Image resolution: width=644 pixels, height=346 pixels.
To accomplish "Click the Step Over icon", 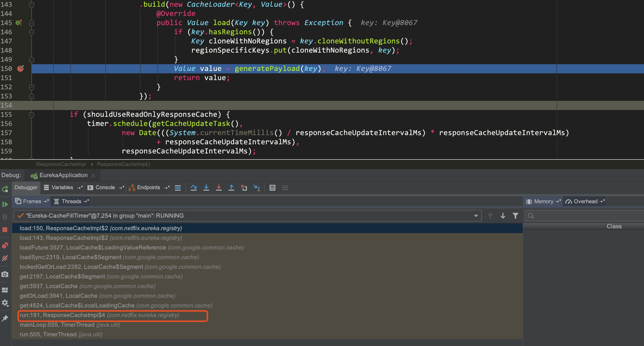I will 193,188.
